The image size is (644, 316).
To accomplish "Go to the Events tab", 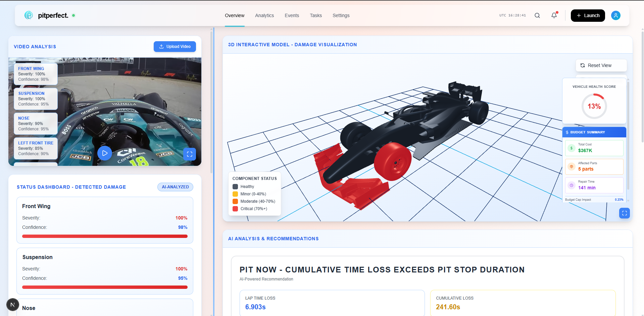I will pos(292,15).
